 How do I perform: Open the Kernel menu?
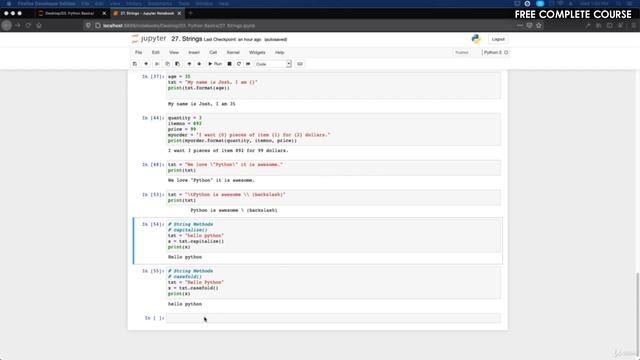[x=233, y=53]
